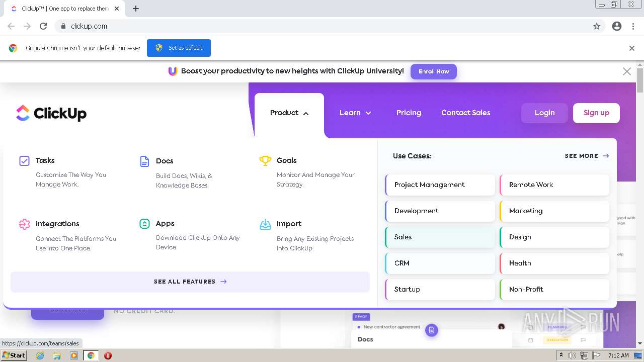Click the floating Docs circle icon
Screen dimensions: 644x362
(432, 330)
